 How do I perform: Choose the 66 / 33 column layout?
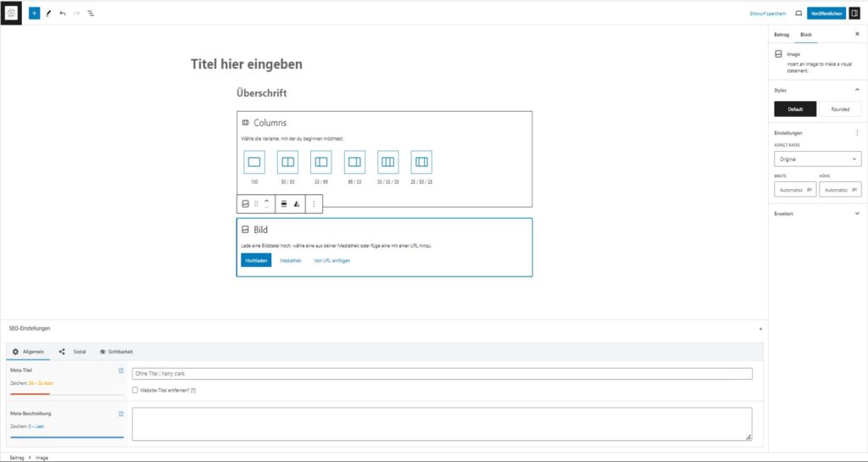point(355,162)
